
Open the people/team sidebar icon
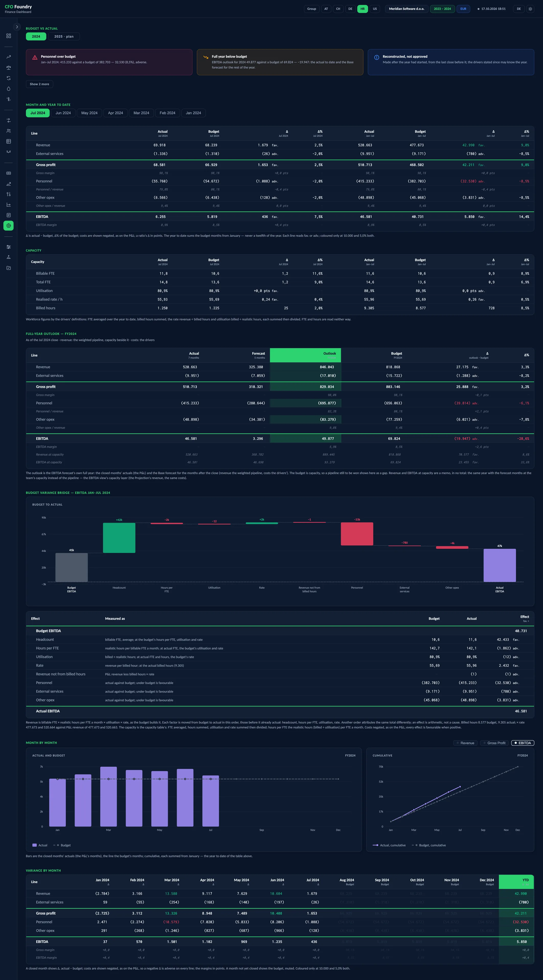[8, 131]
